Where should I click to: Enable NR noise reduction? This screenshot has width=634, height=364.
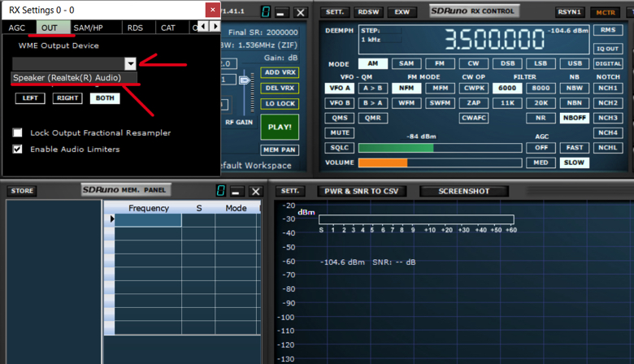(541, 118)
